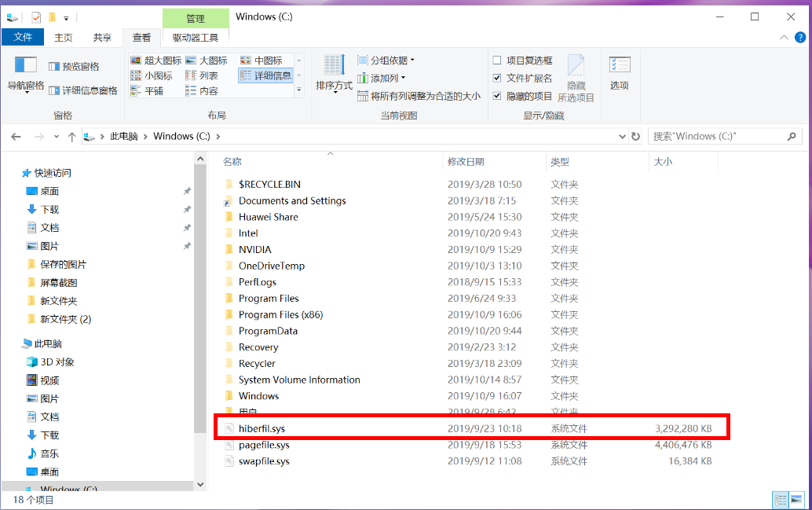This screenshot has height=510, width=812.
Task: Click the up arrow navigation button
Action: [x=72, y=137]
